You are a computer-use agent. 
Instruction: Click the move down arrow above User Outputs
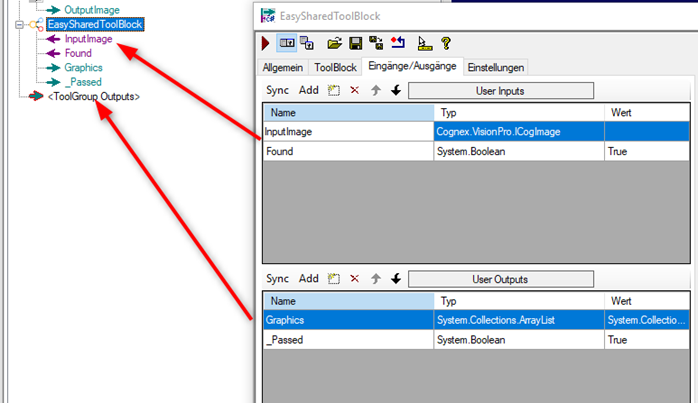[396, 278]
